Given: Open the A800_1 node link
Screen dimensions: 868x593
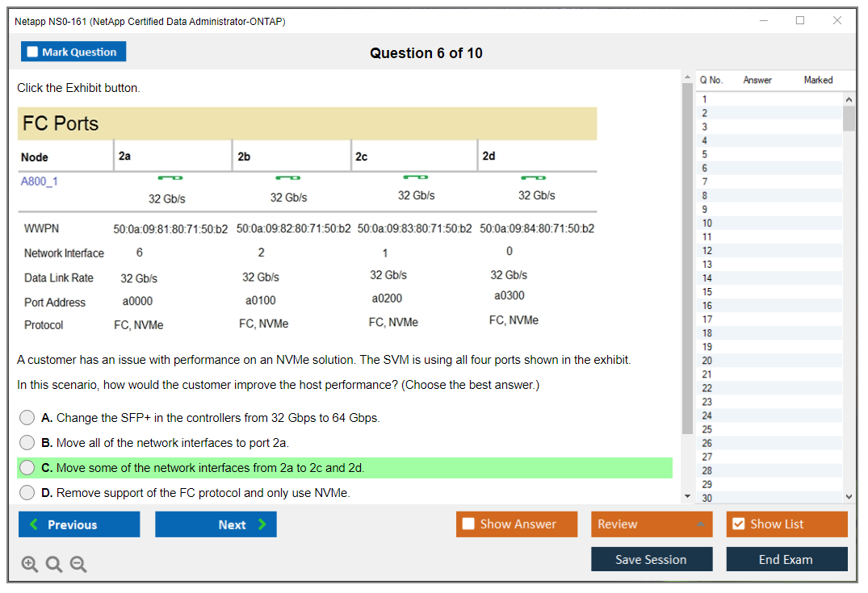Looking at the screenshot, I should (40, 182).
